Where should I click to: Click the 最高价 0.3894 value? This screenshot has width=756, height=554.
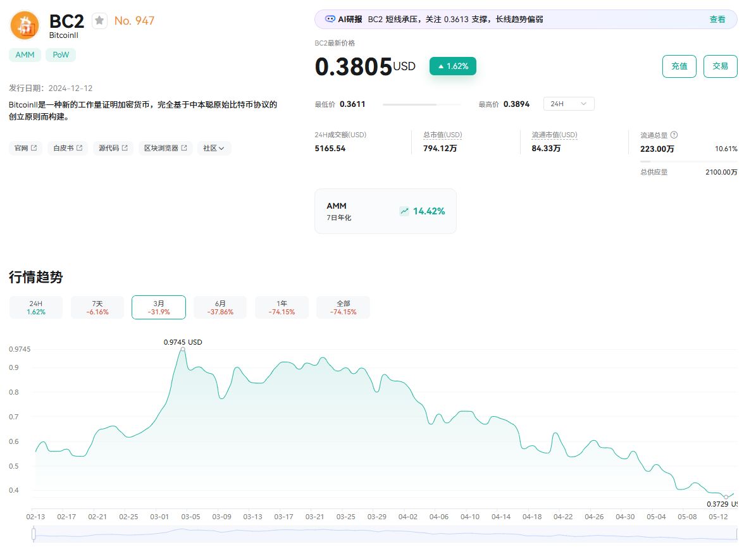click(x=516, y=104)
